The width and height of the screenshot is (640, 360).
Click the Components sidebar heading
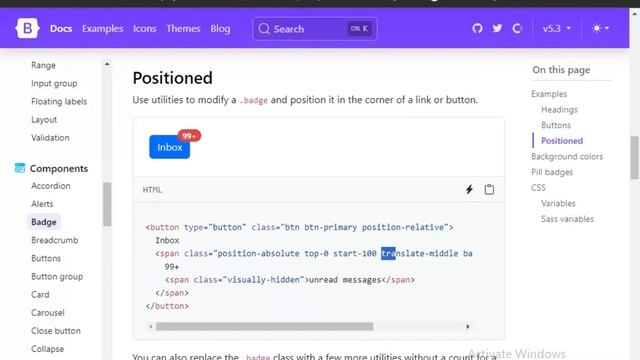59,168
